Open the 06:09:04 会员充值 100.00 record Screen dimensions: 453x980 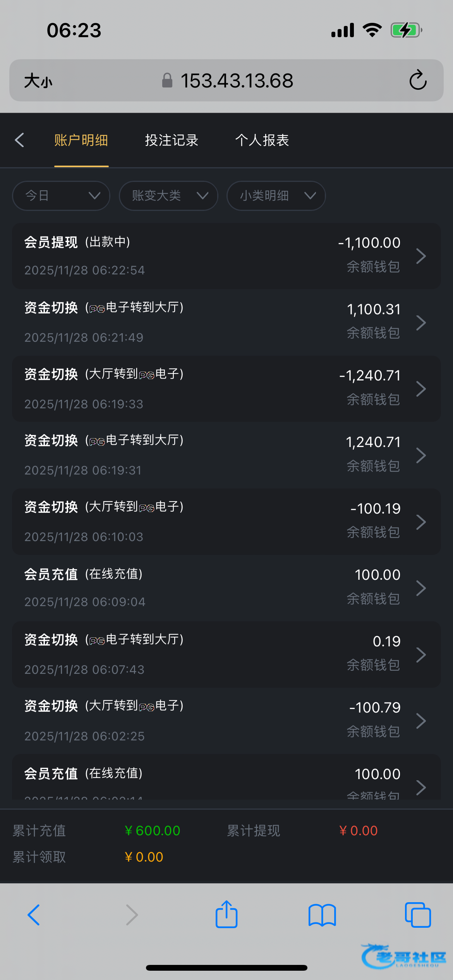click(x=226, y=588)
